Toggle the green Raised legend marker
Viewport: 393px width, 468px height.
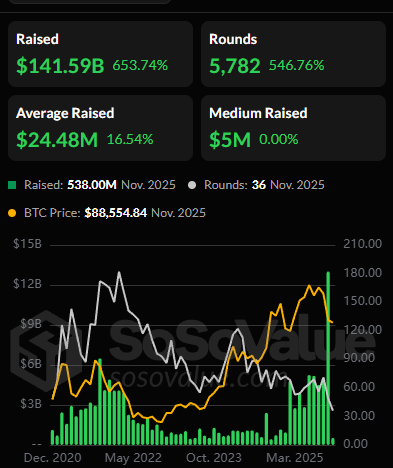pos(12,185)
